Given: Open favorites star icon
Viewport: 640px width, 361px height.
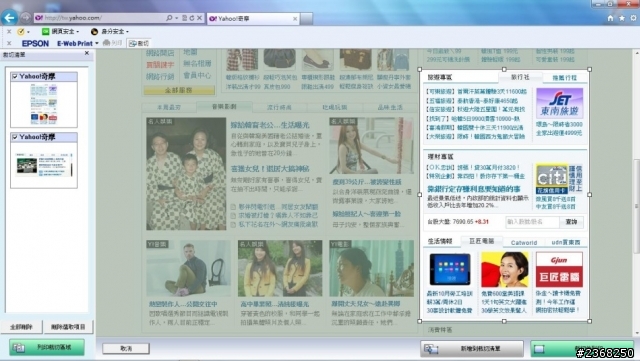Looking at the screenshot, I should 622,18.
